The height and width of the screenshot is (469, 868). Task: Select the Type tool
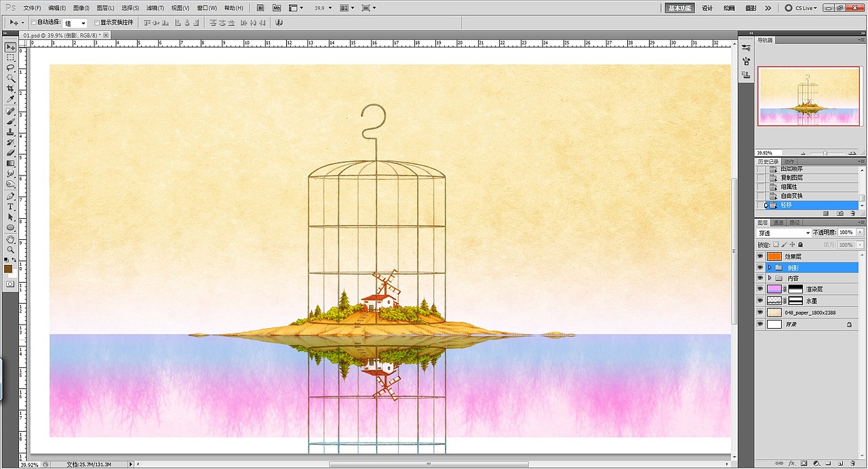click(11, 206)
